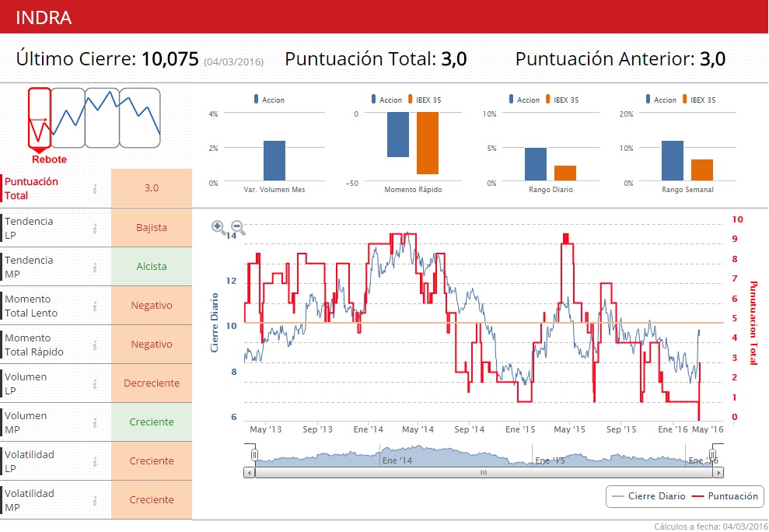
Task: Open info icon for Tendencia LP
Action: pyautogui.click(x=95, y=228)
